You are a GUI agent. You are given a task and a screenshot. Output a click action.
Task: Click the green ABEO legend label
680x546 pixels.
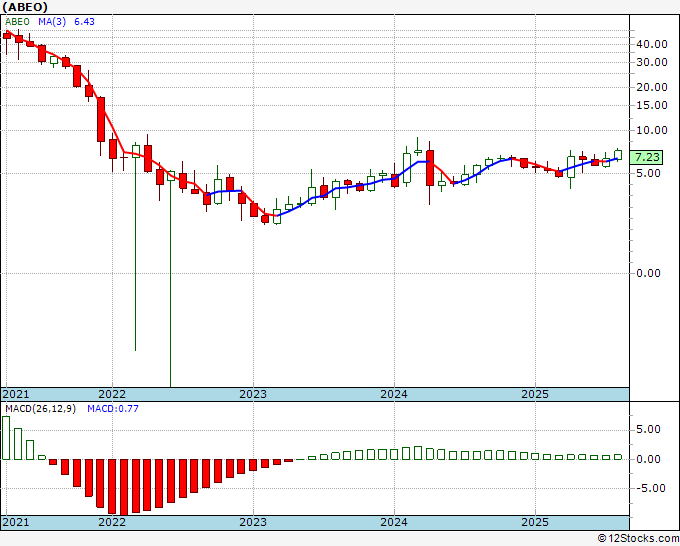(x=17, y=22)
